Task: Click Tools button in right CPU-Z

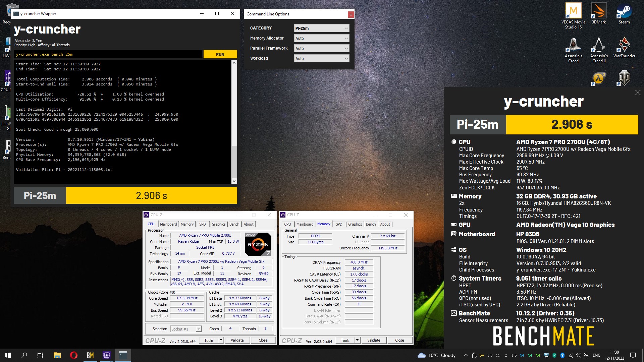Action: [x=345, y=340]
